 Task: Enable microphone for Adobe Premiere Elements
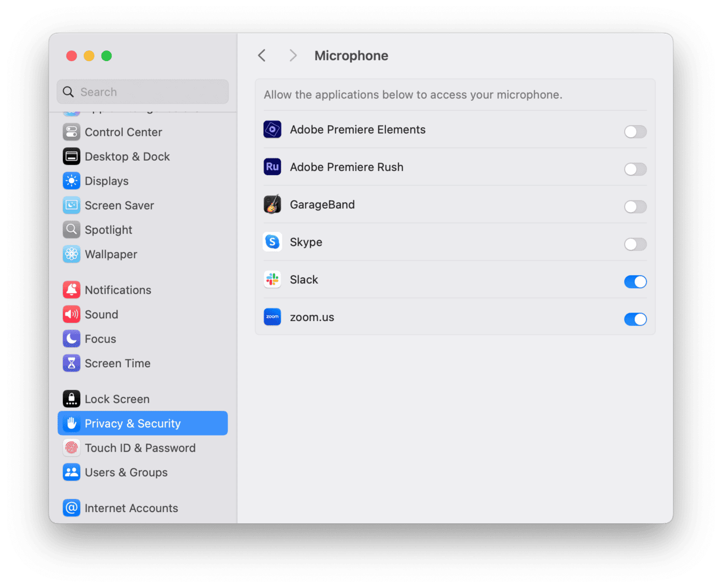click(x=635, y=132)
